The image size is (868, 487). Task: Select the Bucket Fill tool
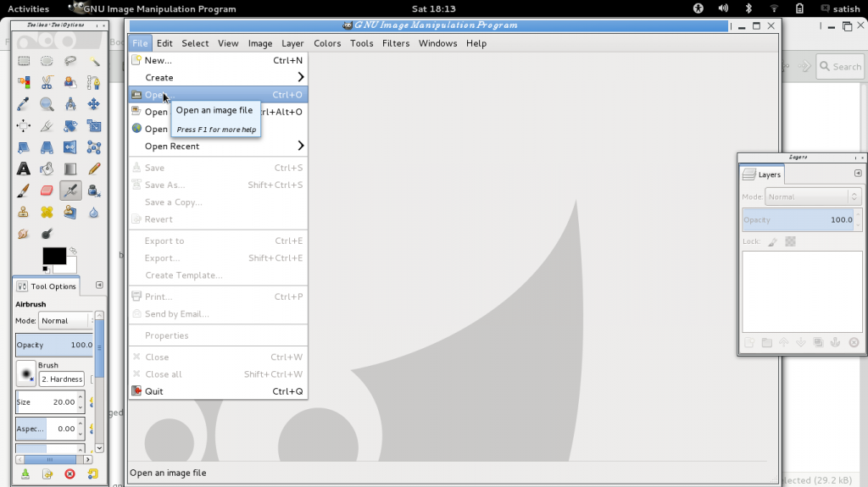click(x=47, y=169)
